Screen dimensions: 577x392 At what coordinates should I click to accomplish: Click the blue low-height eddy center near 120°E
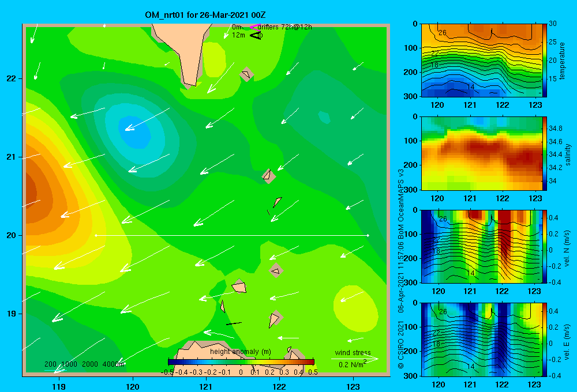pyautogui.click(x=136, y=131)
